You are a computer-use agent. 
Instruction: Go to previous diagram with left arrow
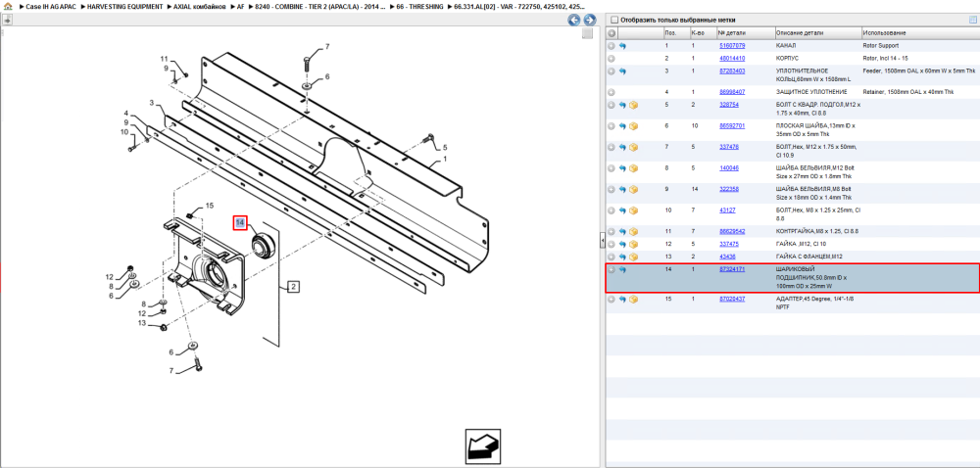coord(573,20)
